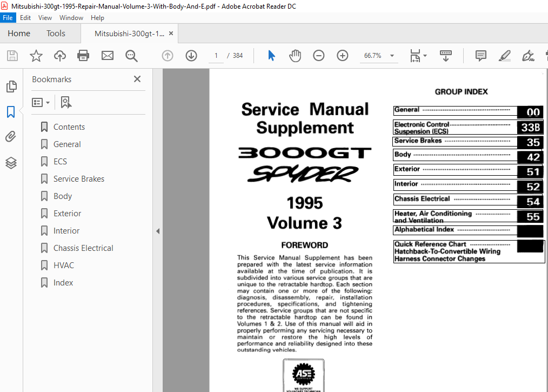
Task: Click the upload to cloud icon
Action: [60, 56]
